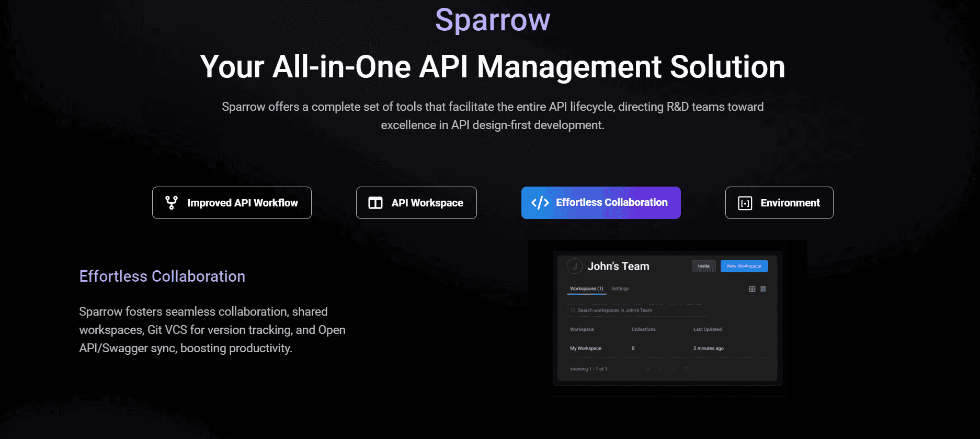This screenshot has height=439, width=980.
Task: Select the Environment feature tab
Action: point(779,203)
